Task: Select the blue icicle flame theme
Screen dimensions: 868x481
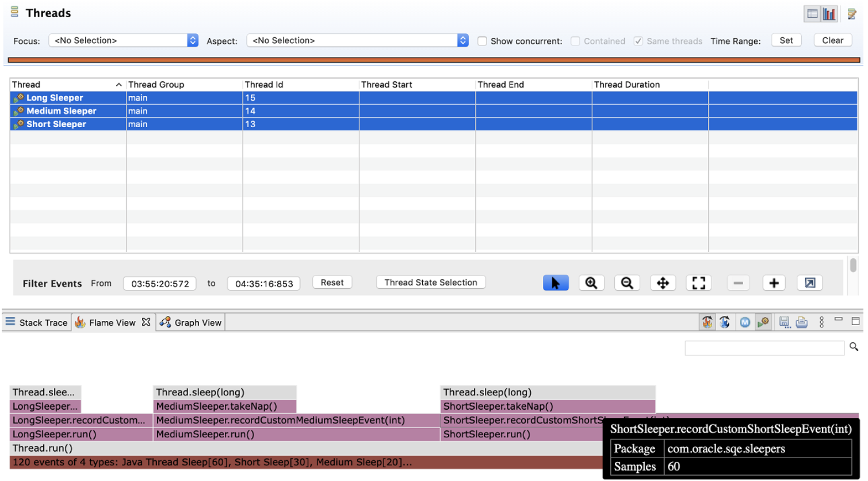Action: (x=725, y=322)
